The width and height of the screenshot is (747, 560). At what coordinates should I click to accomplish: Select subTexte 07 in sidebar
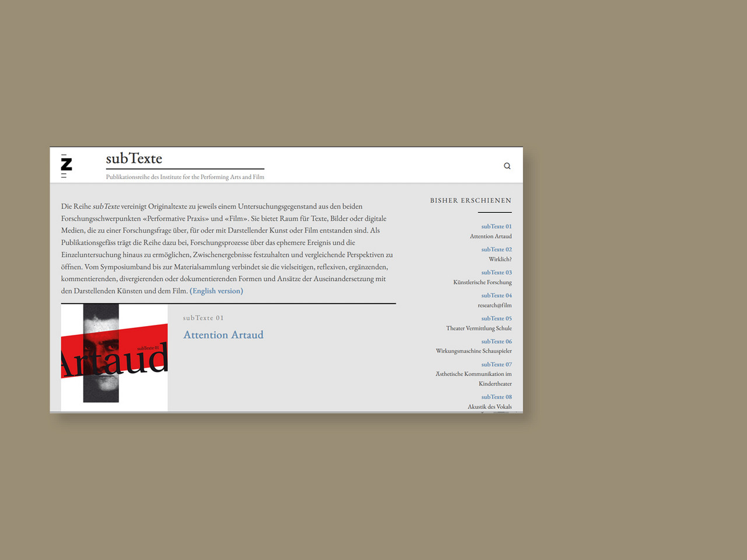click(496, 365)
